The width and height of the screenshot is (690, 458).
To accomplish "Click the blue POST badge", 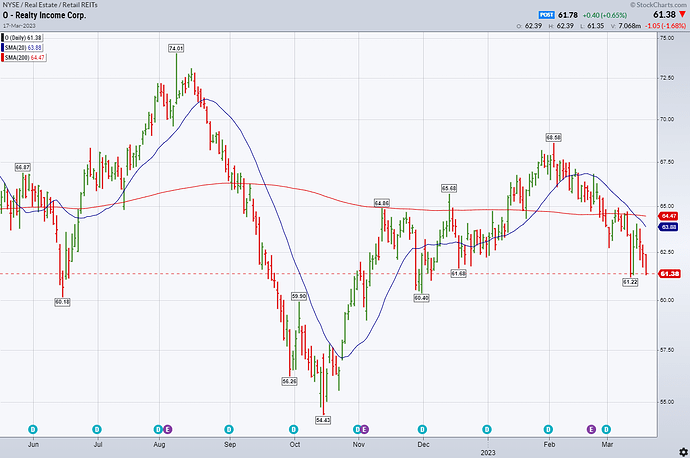I will [x=547, y=15].
